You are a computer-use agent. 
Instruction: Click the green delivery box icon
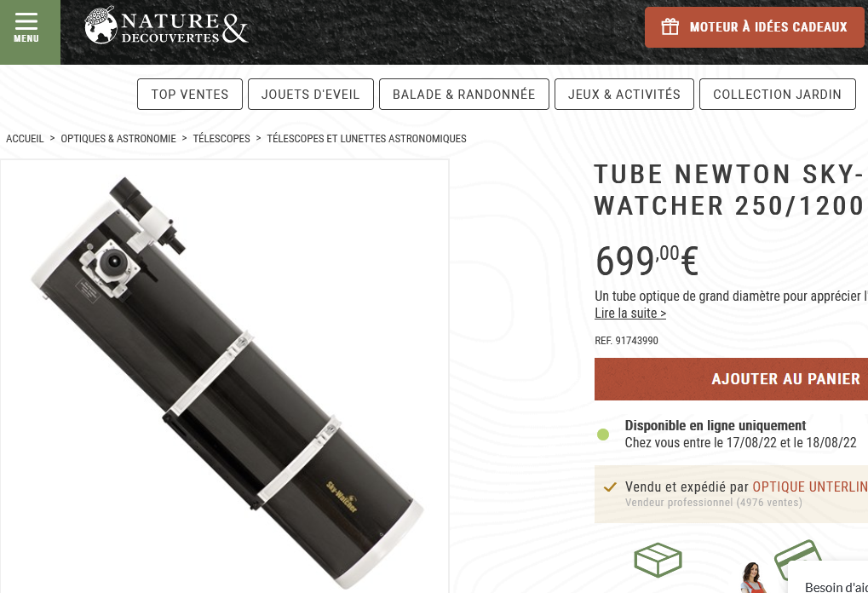[658, 559]
